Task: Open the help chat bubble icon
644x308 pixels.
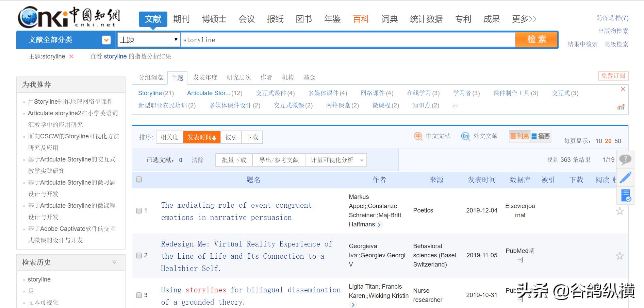Action: [x=625, y=159]
